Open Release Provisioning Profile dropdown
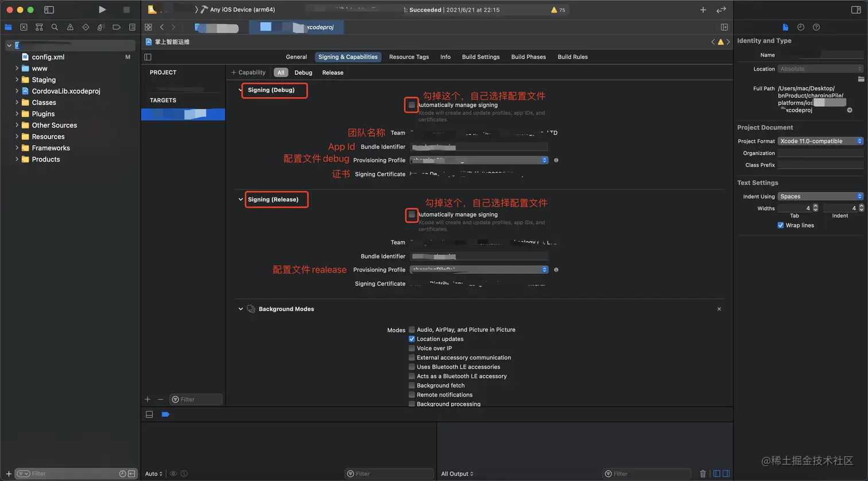The height and width of the screenshot is (481, 868). tap(479, 270)
